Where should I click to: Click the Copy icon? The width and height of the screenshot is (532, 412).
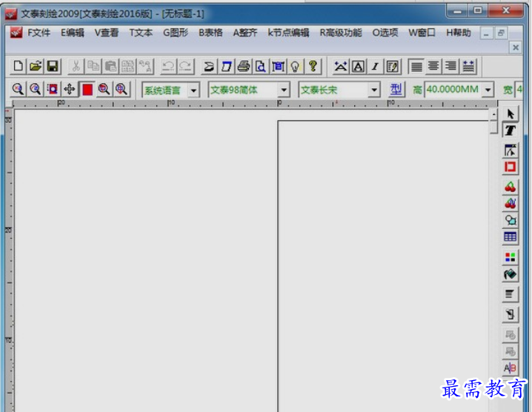tap(93, 66)
